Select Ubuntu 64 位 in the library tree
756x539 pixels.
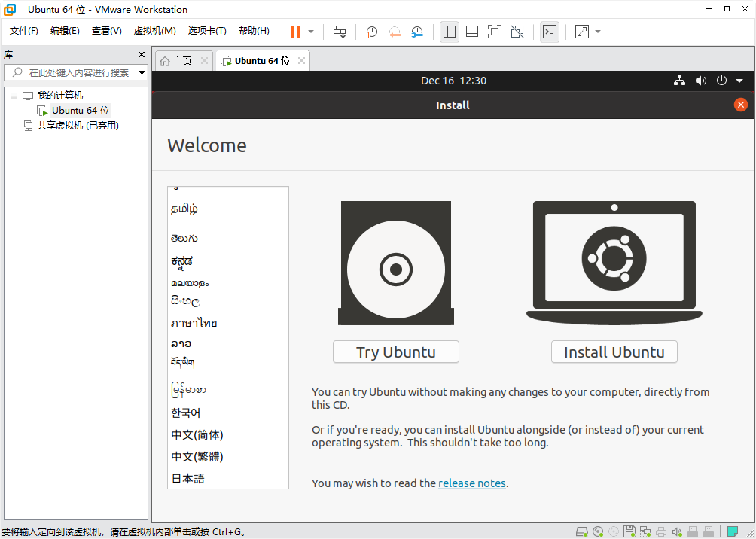(81, 111)
